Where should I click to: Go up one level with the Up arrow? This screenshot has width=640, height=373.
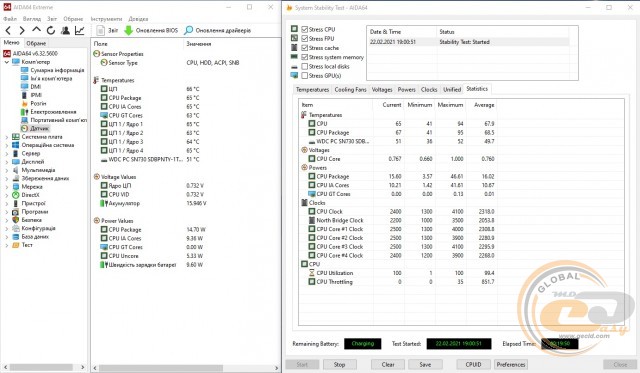[36, 30]
